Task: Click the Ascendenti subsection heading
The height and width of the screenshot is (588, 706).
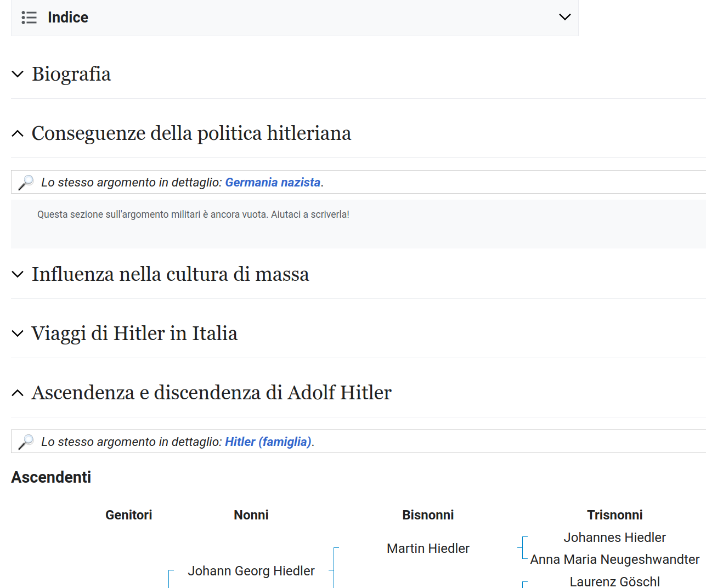Action: 51,477
